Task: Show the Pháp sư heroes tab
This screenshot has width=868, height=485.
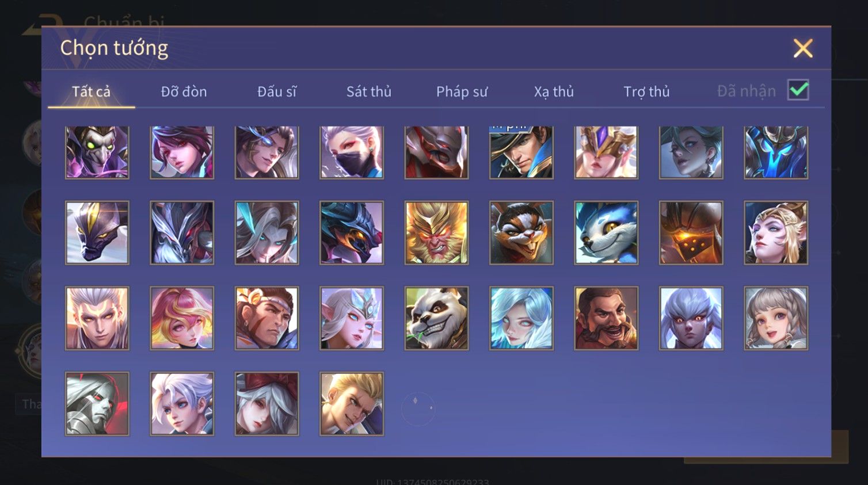Action: coord(462,91)
